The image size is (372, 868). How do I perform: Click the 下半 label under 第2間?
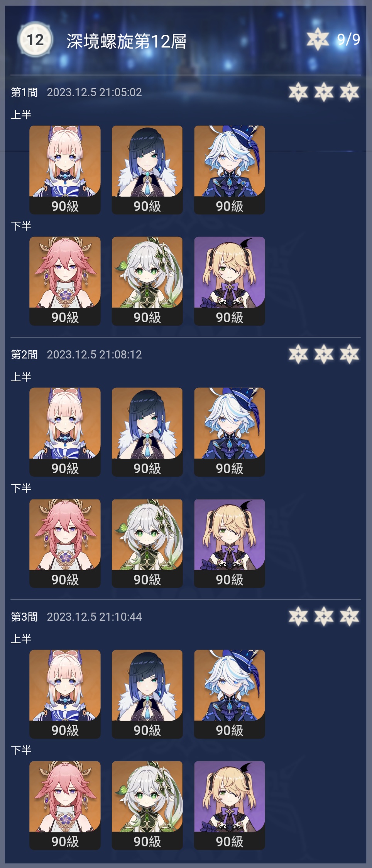[21, 488]
